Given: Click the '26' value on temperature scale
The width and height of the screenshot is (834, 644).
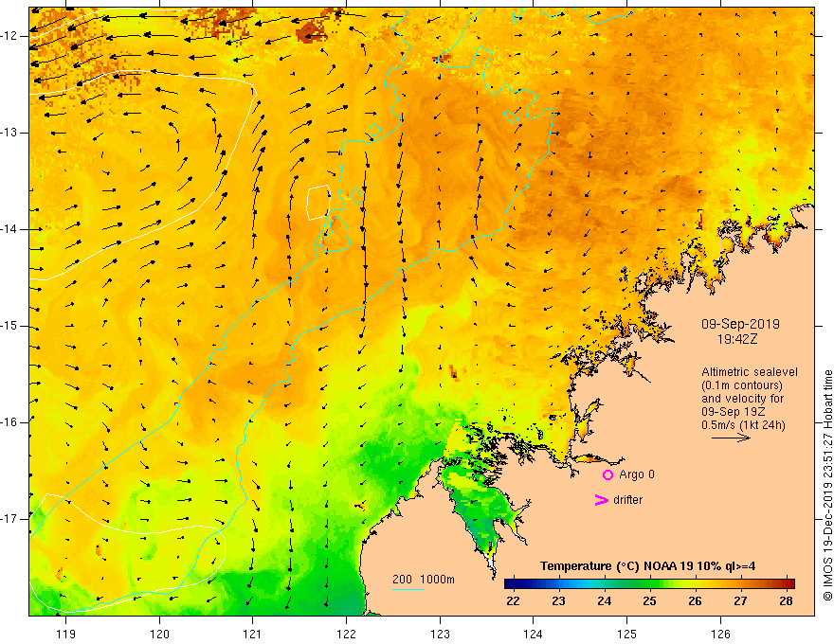Looking at the screenshot, I should click(695, 601).
